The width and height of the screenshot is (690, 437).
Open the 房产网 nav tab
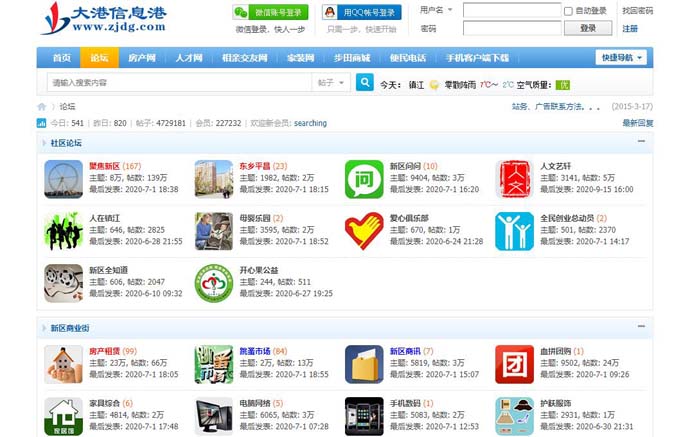(142, 58)
